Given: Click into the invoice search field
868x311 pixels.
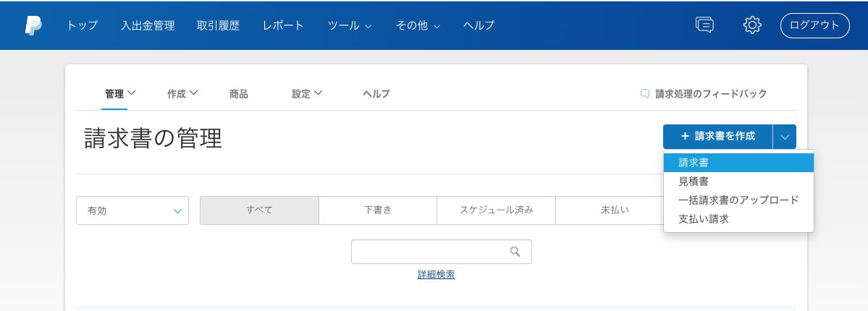Looking at the screenshot, I should tap(431, 252).
